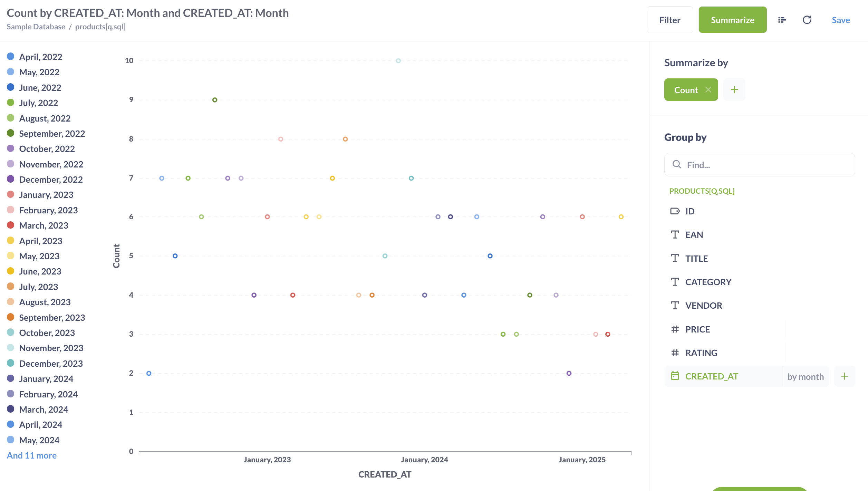This screenshot has height=491, width=868.
Task: Remove the Count metric via its X
Action: coord(708,89)
